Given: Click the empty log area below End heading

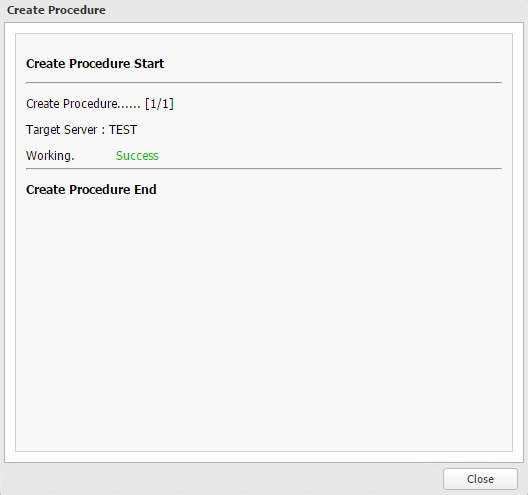Looking at the screenshot, I should pos(264,323).
